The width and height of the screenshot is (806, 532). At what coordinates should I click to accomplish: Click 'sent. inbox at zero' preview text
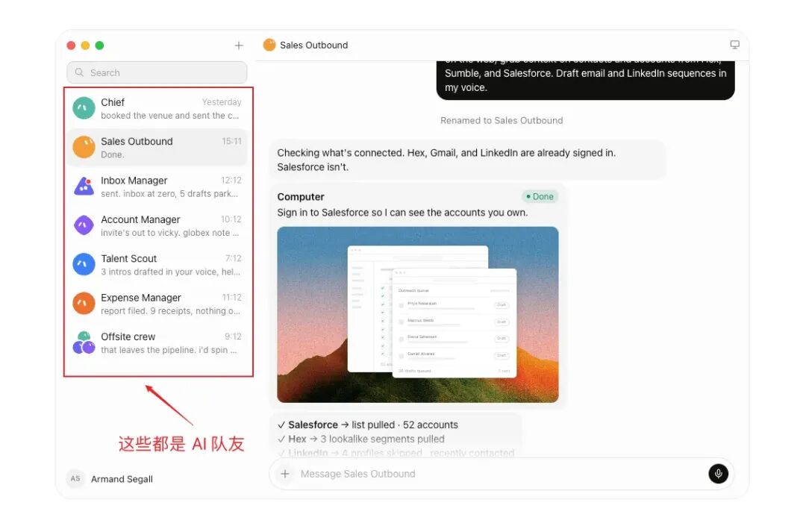point(169,194)
